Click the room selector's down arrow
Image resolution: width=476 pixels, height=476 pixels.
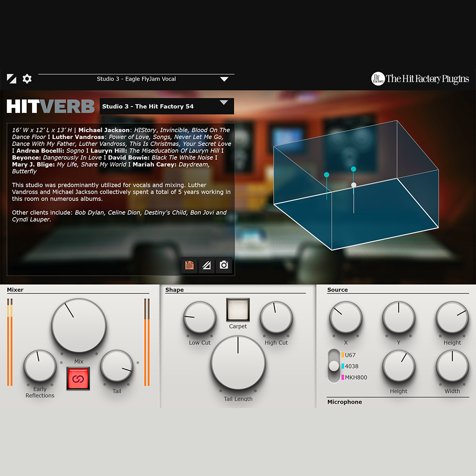click(x=224, y=103)
